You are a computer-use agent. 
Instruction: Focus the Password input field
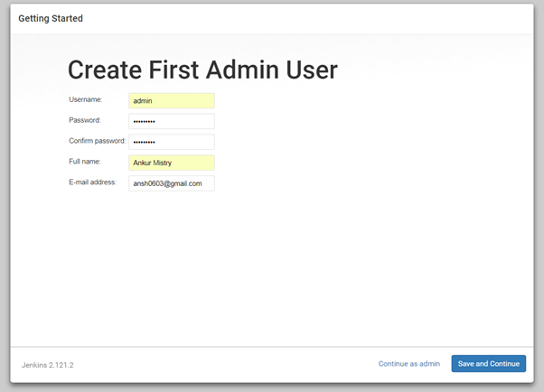point(172,121)
